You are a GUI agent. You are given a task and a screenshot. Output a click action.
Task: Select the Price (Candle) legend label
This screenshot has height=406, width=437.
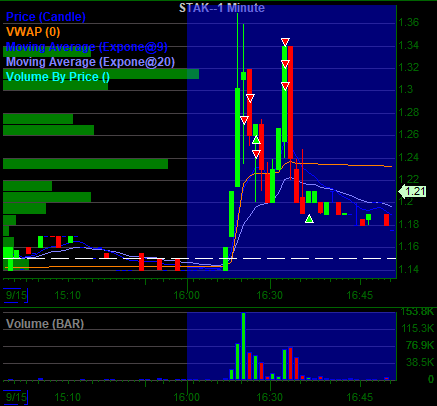[x=46, y=17]
